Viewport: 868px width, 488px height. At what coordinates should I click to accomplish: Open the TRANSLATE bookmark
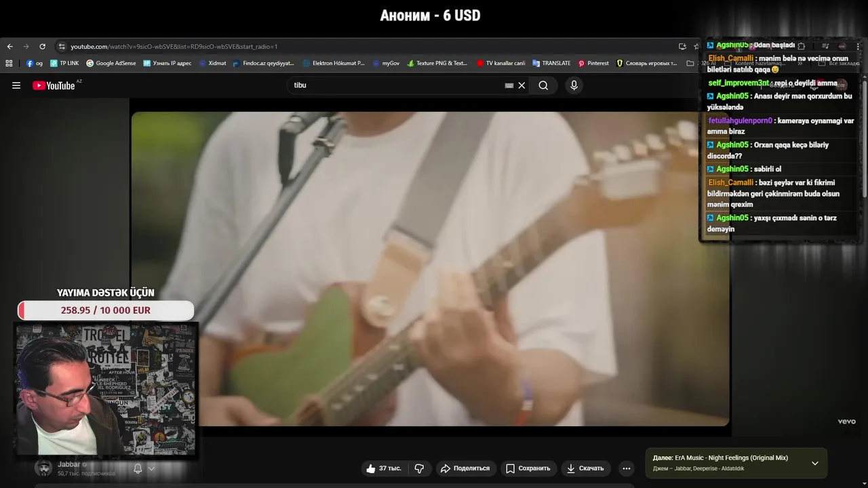pyautogui.click(x=551, y=63)
